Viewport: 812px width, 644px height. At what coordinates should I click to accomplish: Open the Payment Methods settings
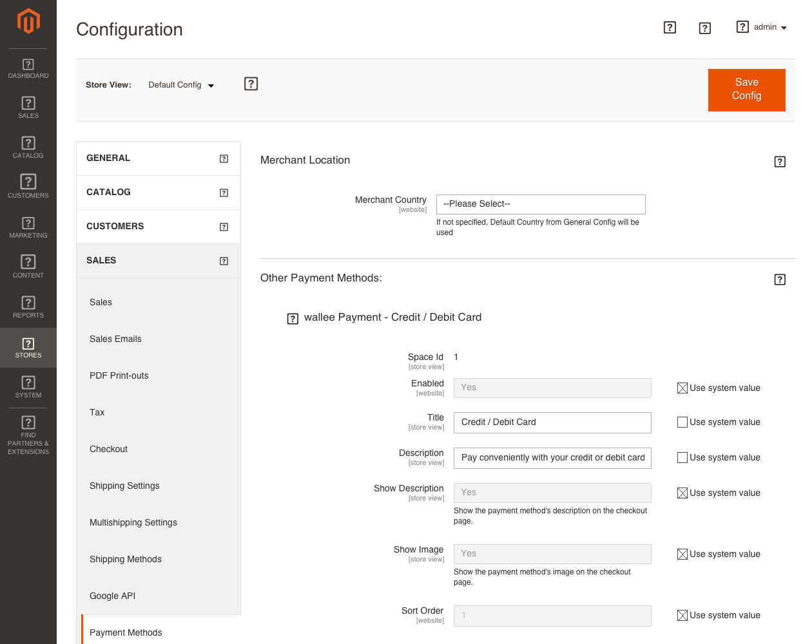(126, 632)
